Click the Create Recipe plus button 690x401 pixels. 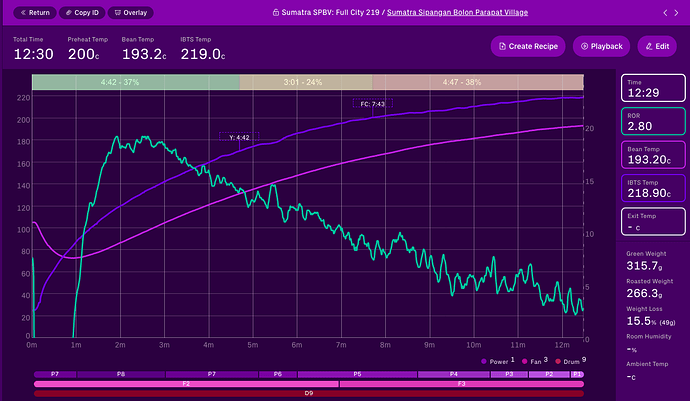[527, 46]
